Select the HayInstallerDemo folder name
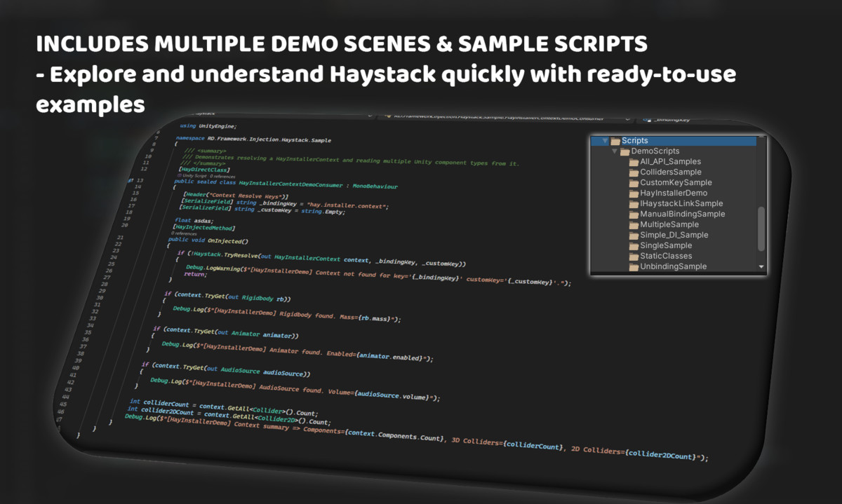 pyautogui.click(x=674, y=193)
